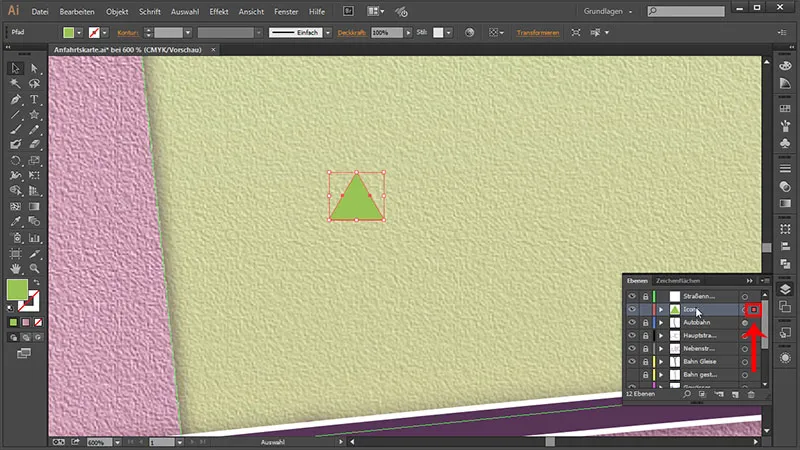The width and height of the screenshot is (800, 450).
Task: Click the large green fill swatch in toolbox
Action: (x=17, y=290)
